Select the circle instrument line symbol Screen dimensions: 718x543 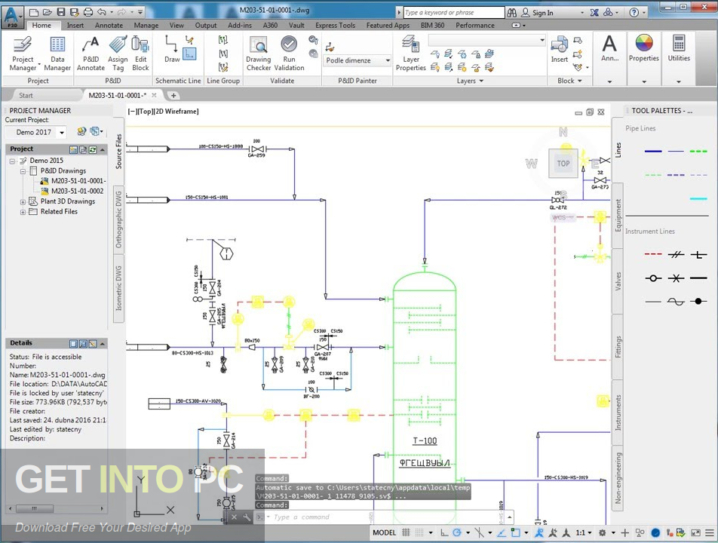coord(653,278)
